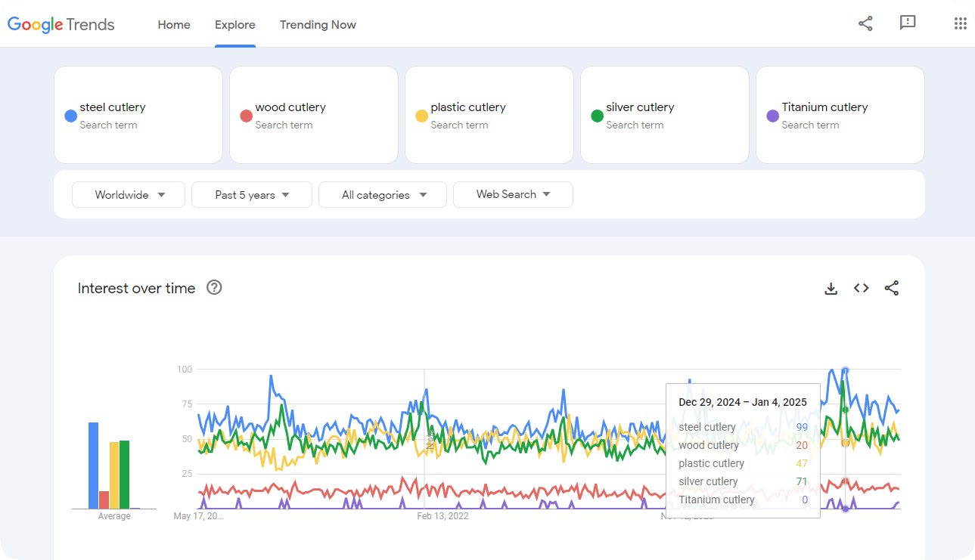
Task: Edit the steel cutlery search term
Action: [x=113, y=107]
